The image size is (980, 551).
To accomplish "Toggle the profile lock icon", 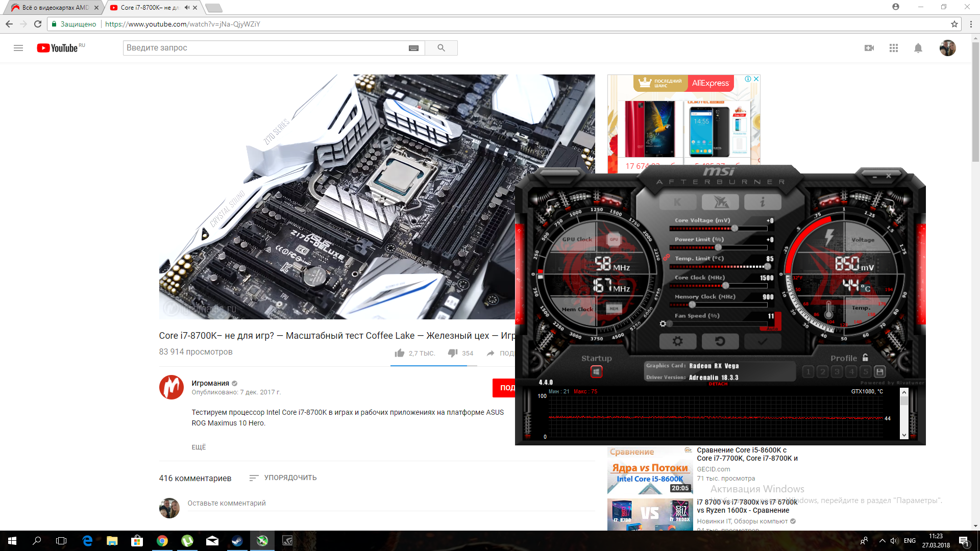I will pos(865,358).
